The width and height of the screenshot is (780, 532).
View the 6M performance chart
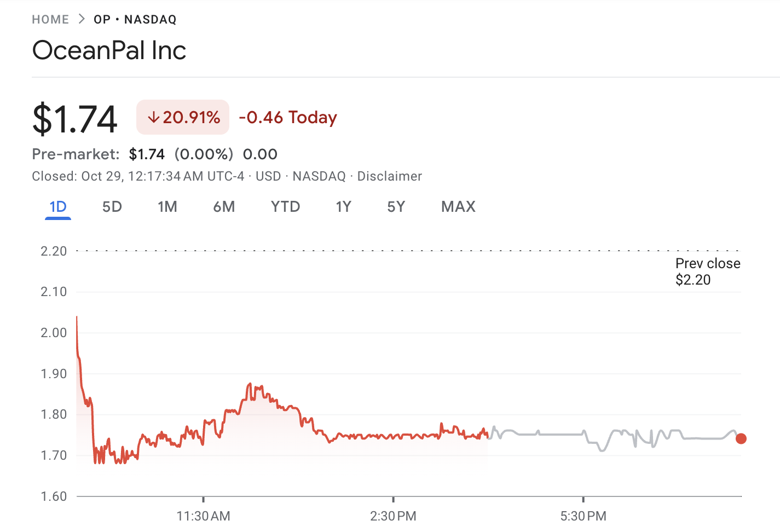(224, 206)
